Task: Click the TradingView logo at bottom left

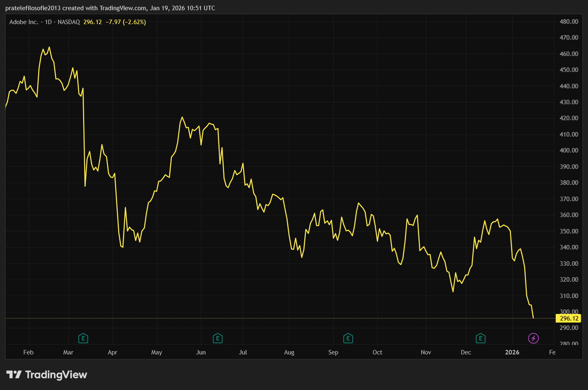Action: (x=47, y=374)
